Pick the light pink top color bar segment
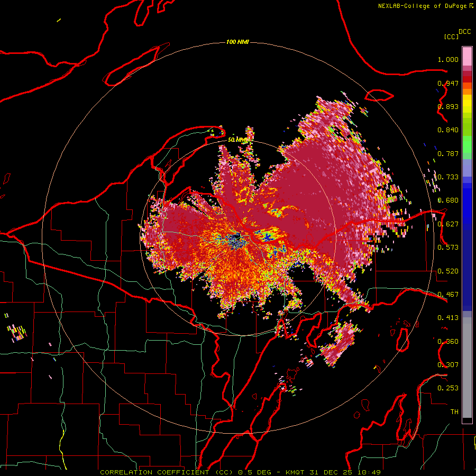Image resolution: width=476 pixels, height=476 pixels. (x=467, y=57)
